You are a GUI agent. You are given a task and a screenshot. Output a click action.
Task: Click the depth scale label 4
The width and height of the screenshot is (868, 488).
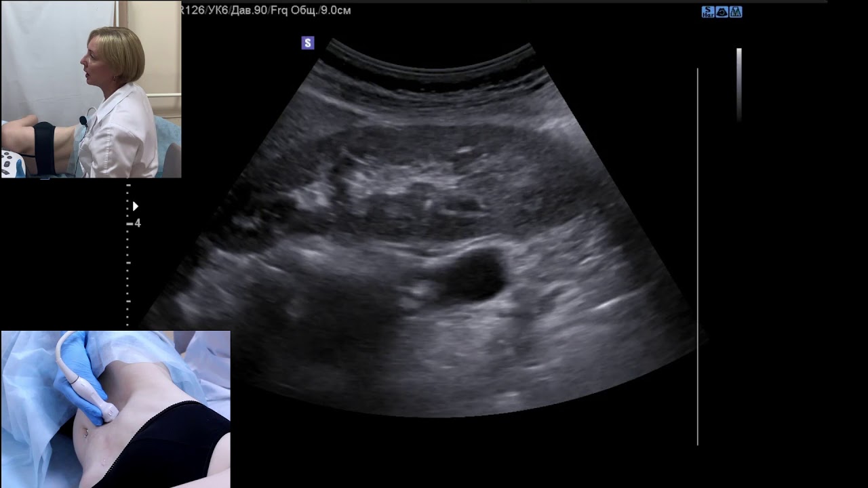(138, 223)
